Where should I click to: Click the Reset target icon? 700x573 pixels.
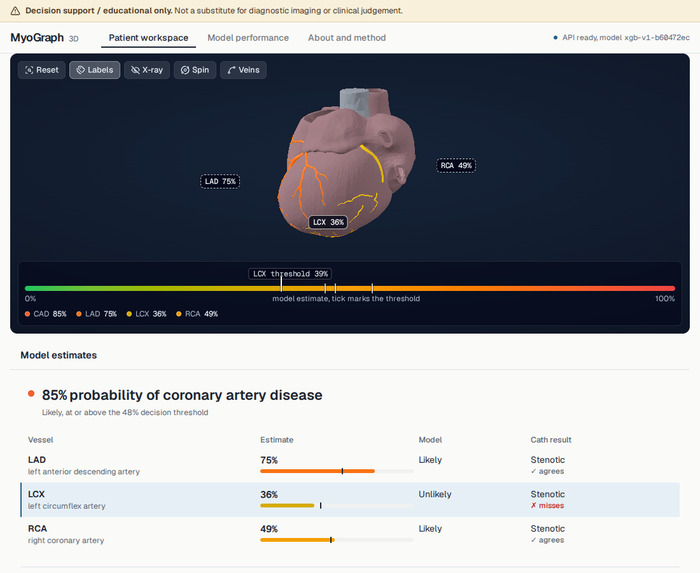[x=29, y=70]
